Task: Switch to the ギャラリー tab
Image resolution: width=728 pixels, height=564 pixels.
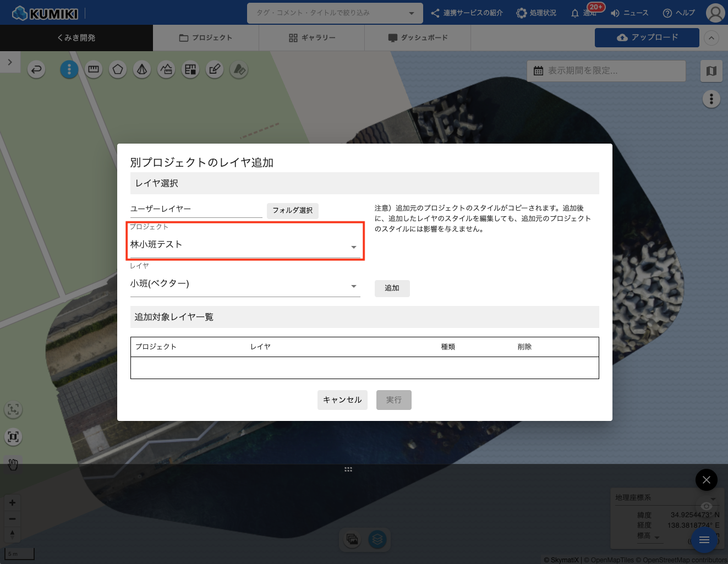Action: [x=311, y=38]
